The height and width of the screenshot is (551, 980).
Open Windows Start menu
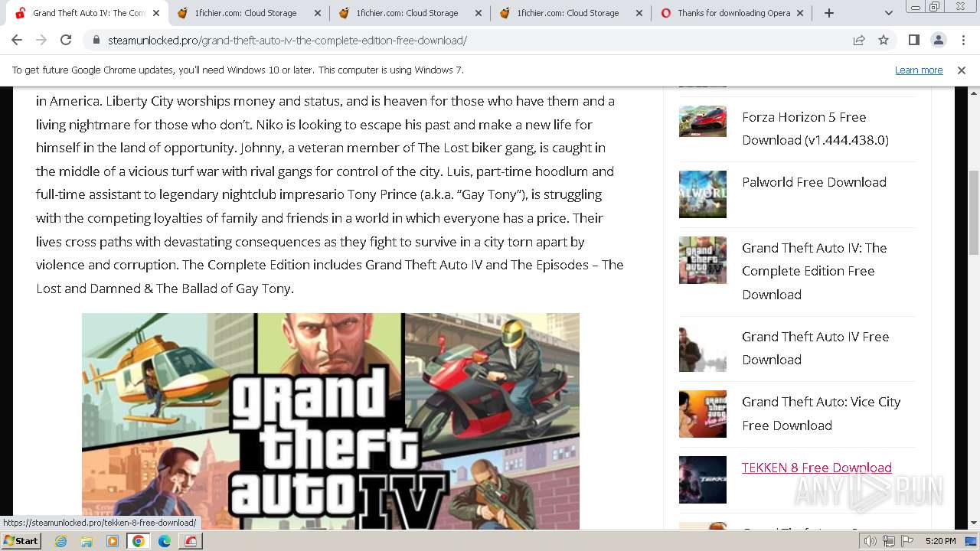(21, 540)
